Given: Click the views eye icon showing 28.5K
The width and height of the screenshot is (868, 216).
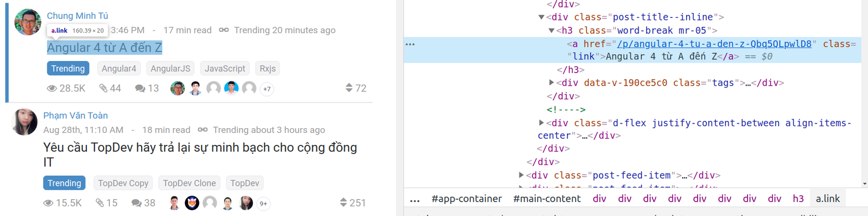Looking at the screenshot, I should tap(52, 88).
